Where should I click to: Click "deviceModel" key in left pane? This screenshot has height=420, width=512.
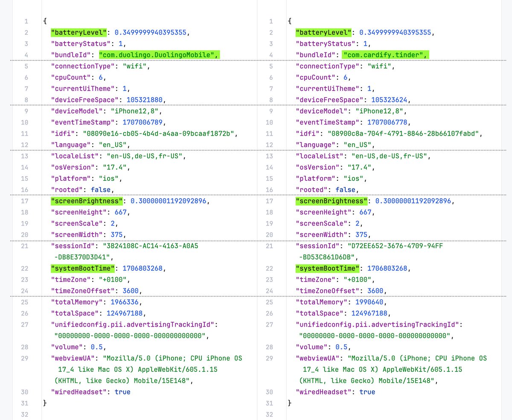[x=77, y=111]
